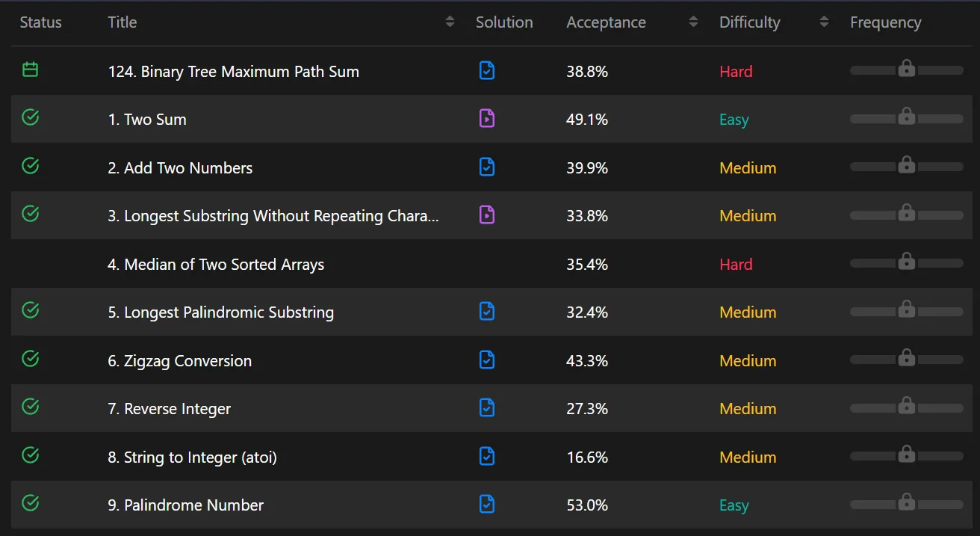The image size is (980, 536).
Task: Open solution article for String to Integer (atoi)
Action: pyautogui.click(x=487, y=456)
